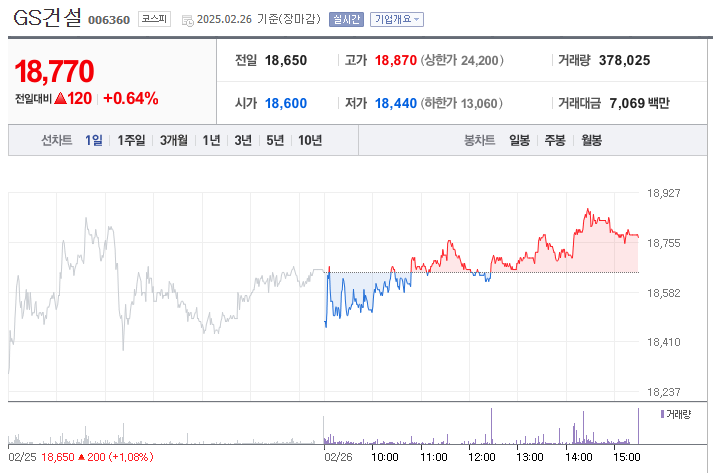Screen dimensions: 713x473
Task: Click the opening price 18,600
Action: coord(286,103)
